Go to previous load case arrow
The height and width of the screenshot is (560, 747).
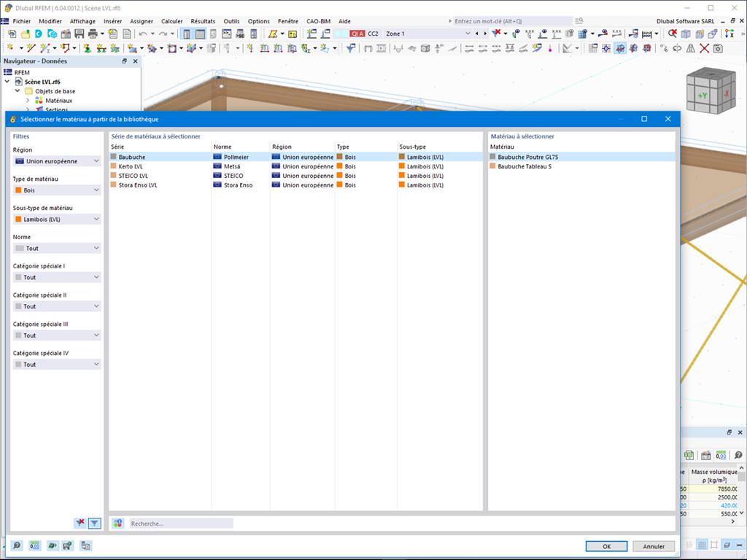click(x=477, y=34)
